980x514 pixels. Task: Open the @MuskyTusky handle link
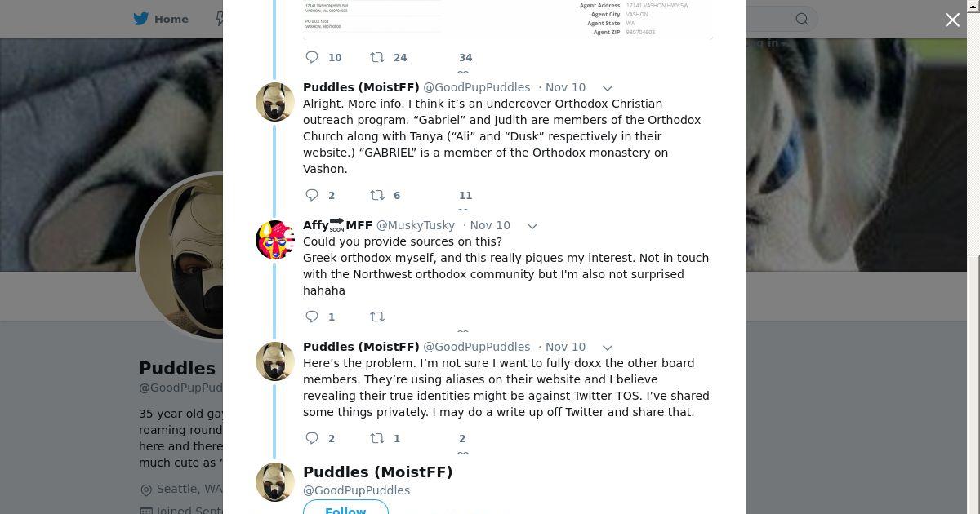(x=415, y=225)
